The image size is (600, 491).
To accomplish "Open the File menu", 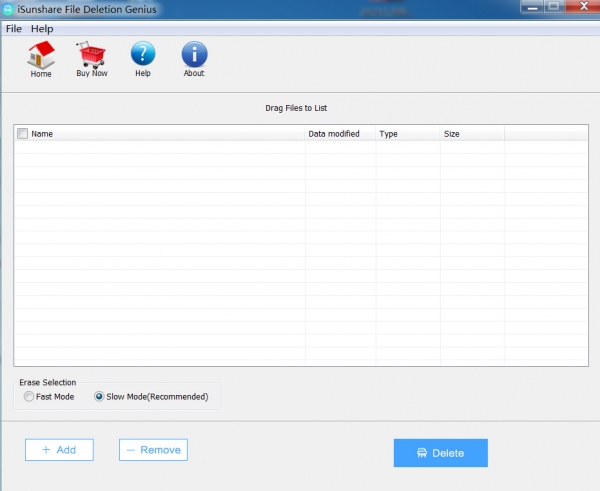I will point(14,29).
